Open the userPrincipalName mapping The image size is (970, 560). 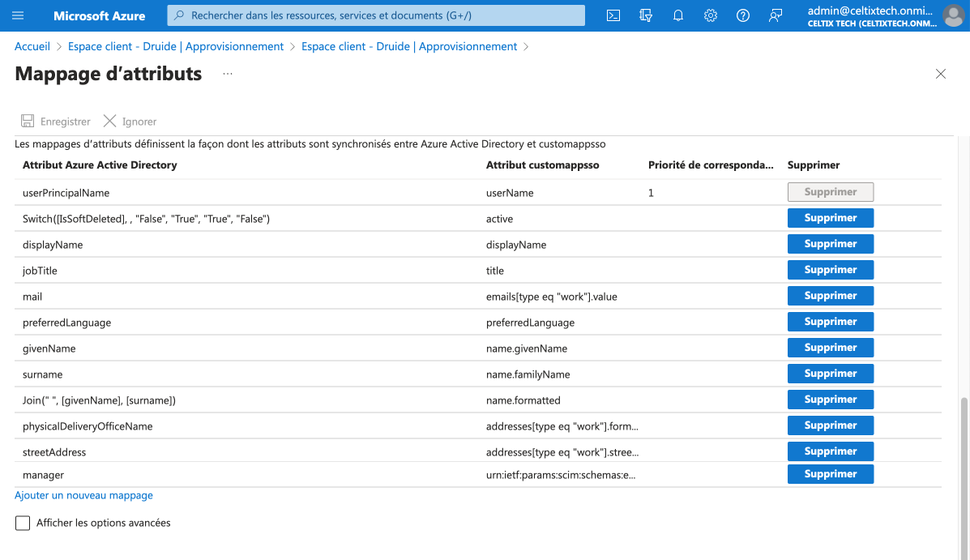(x=66, y=193)
